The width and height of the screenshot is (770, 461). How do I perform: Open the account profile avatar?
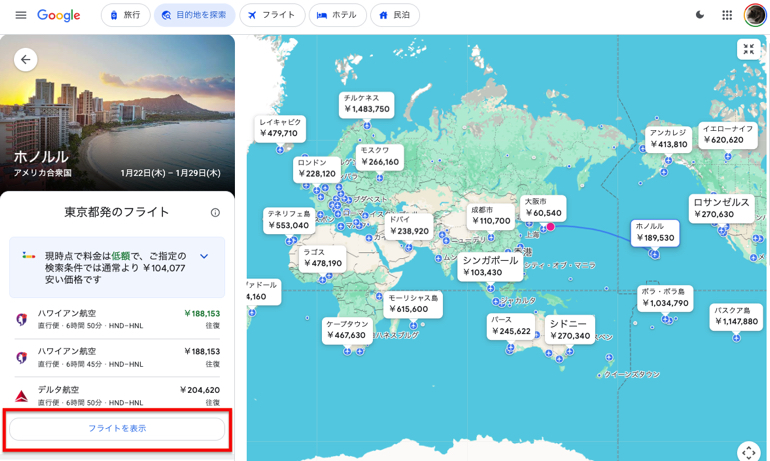[755, 15]
